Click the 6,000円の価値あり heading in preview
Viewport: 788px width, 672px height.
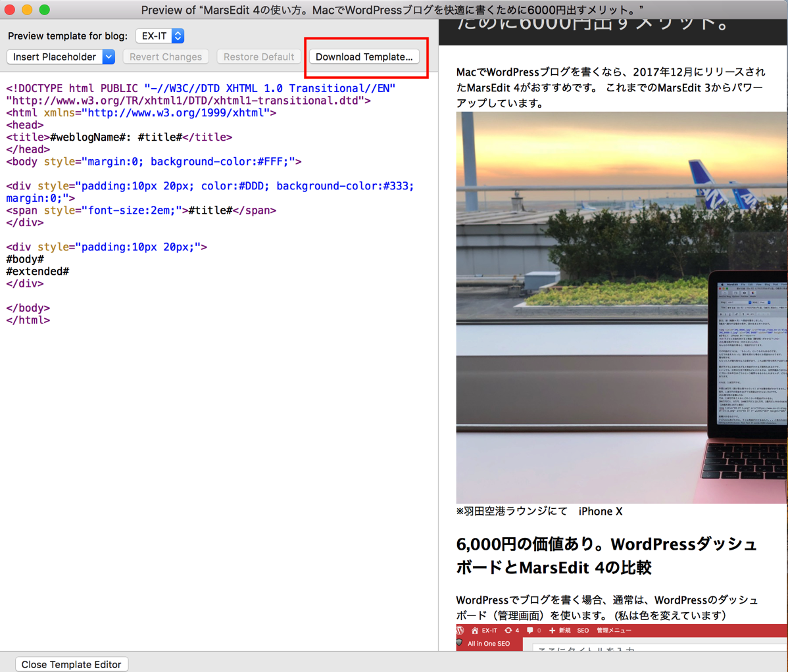tap(606, 556)
